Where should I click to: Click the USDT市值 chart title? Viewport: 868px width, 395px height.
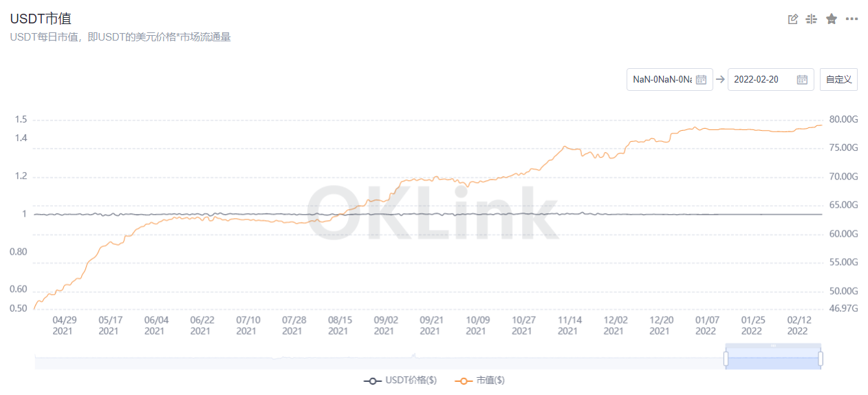(x=41, y=19)
